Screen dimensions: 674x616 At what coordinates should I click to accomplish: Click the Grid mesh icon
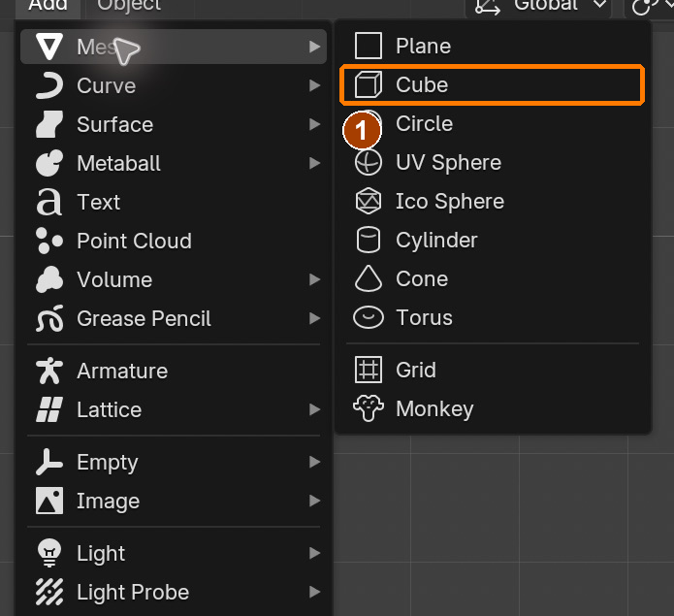(369, 370)
